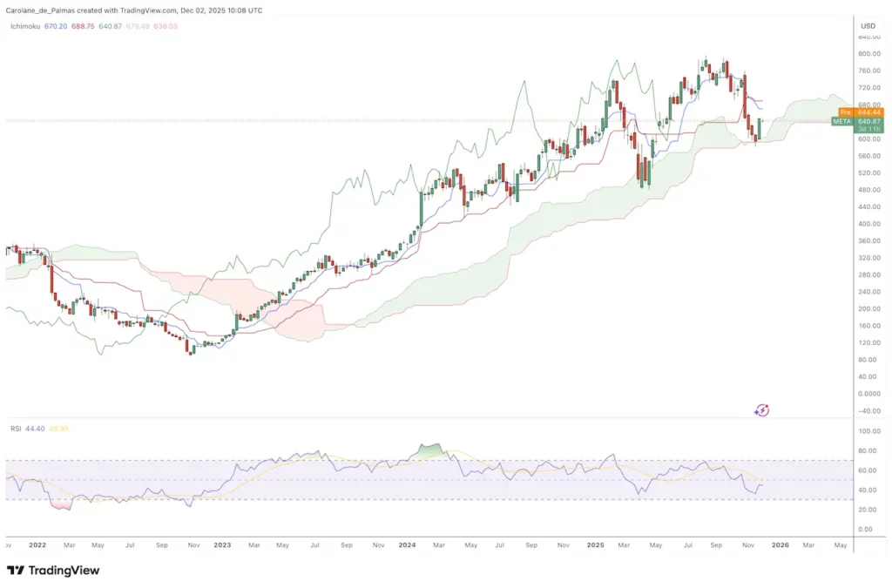Expand the Ichimoku base line value 688.75
Screen dimensions: 892x588
pos(83,26)
